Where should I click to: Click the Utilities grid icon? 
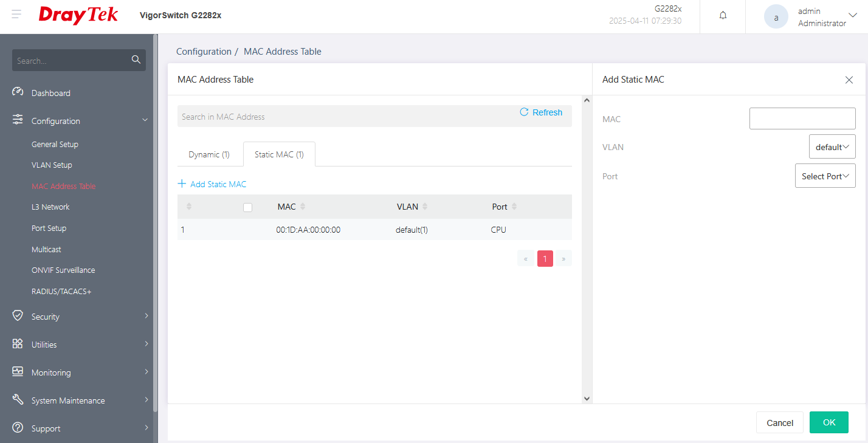tap(18, 344)
